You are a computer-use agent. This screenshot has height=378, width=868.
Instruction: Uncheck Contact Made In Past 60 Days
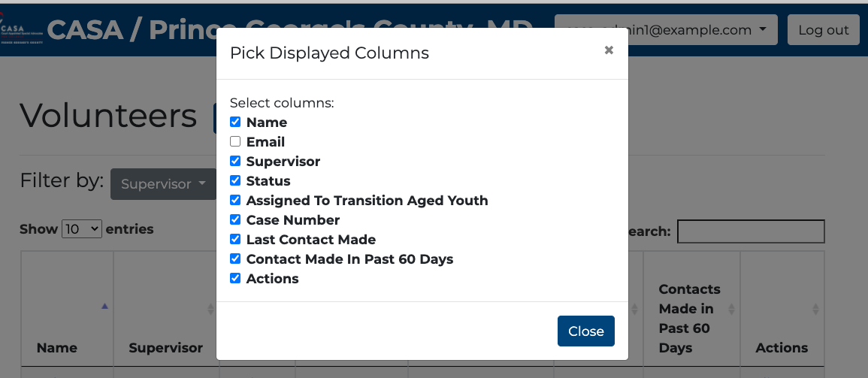(x=235, y=259)
